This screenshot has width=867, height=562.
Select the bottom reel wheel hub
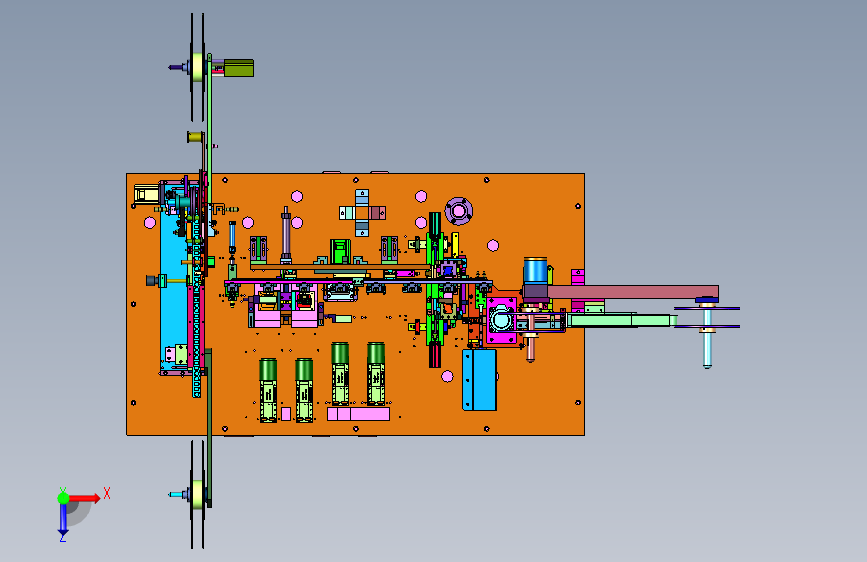point(197,494)
